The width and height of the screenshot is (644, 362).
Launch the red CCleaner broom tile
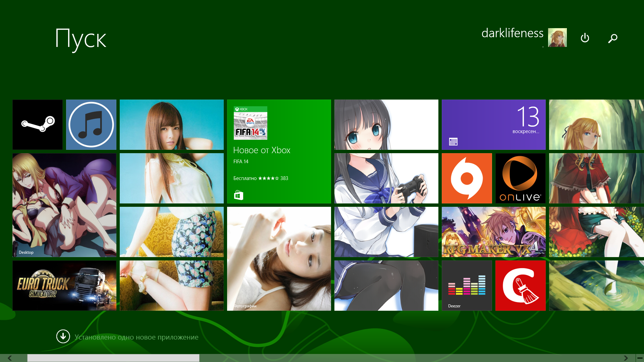coord(520,285)
